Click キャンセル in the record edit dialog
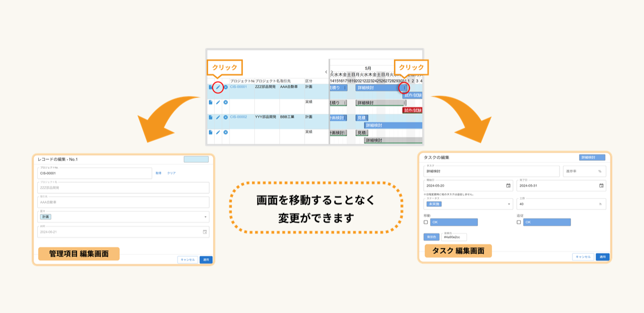The width and height of the screenshot is (644, 313). point(187,260)
